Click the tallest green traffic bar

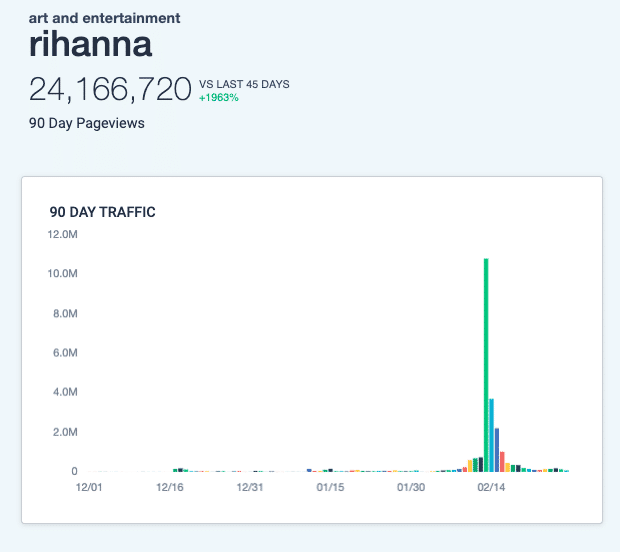click(486, 365)
